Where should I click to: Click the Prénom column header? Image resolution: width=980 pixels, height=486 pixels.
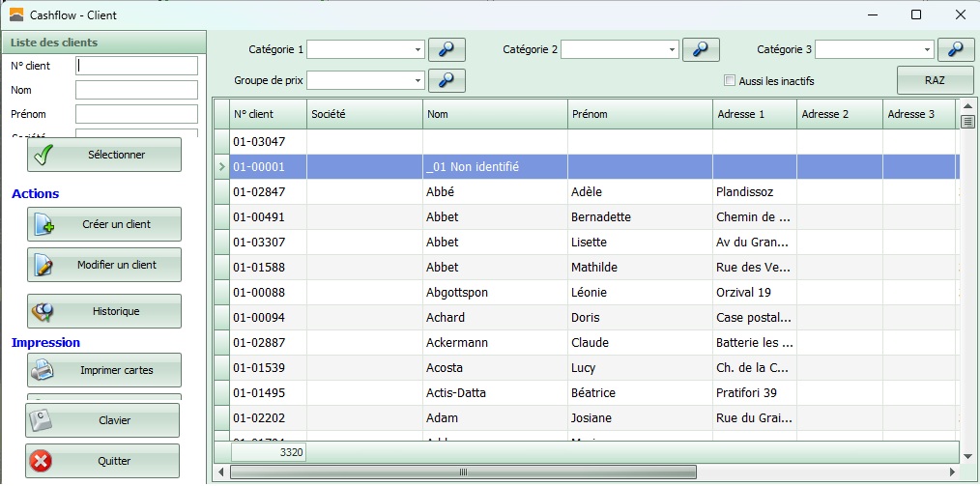click(x=639, y=114)
